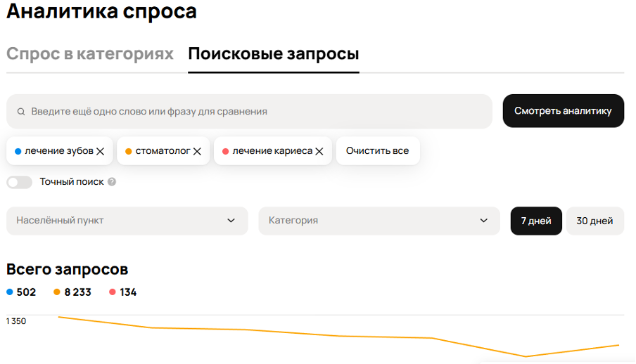Viewport: 636px width, 364px height.
Task: Click the chevron in the Категория field
Action: tap(484, 221)
